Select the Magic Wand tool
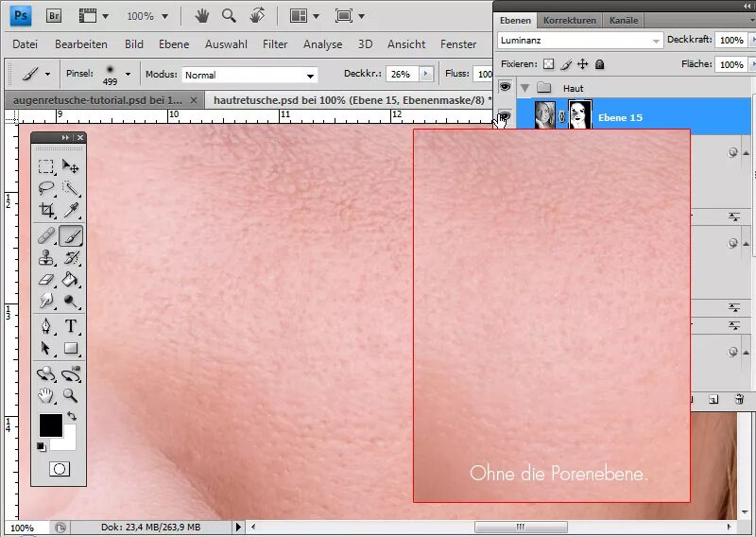 [x=70, y=188]
